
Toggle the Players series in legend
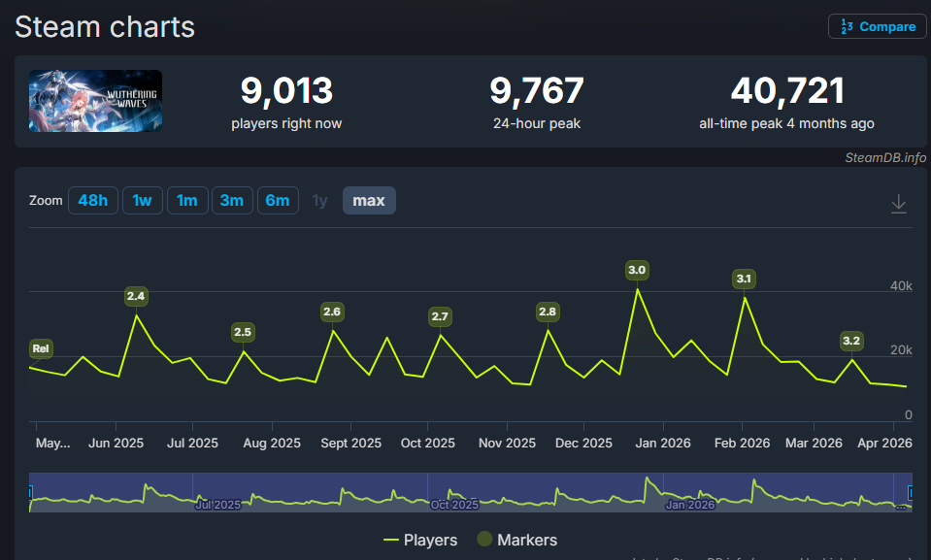420,540
